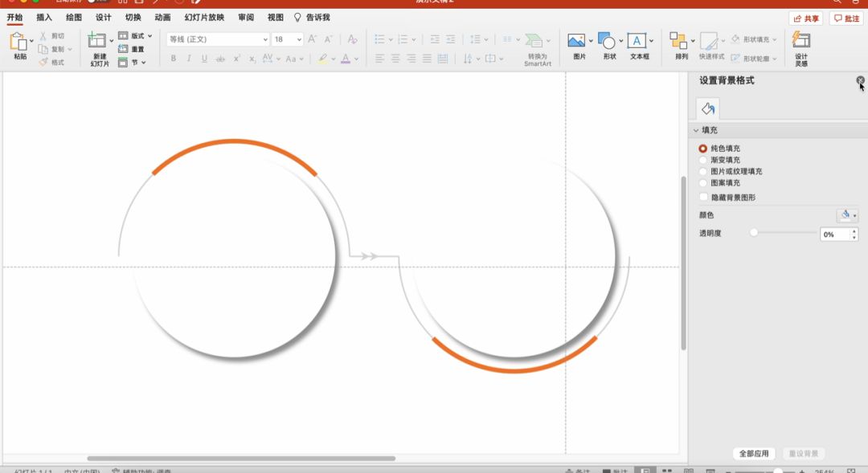This screenshot has height=473, width=868.
Task: Insert a shape (形状)
Action: pyautogui.click(x=607, y=41)
